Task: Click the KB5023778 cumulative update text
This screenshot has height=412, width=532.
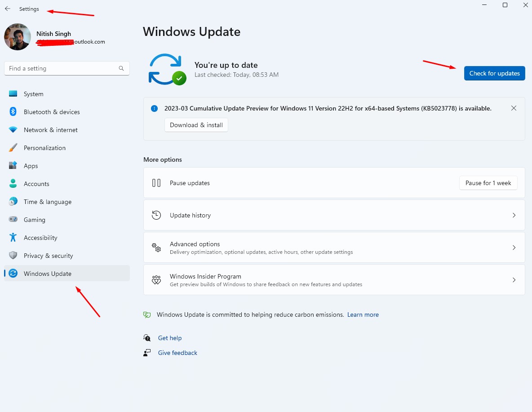Action: pos(328,108)
